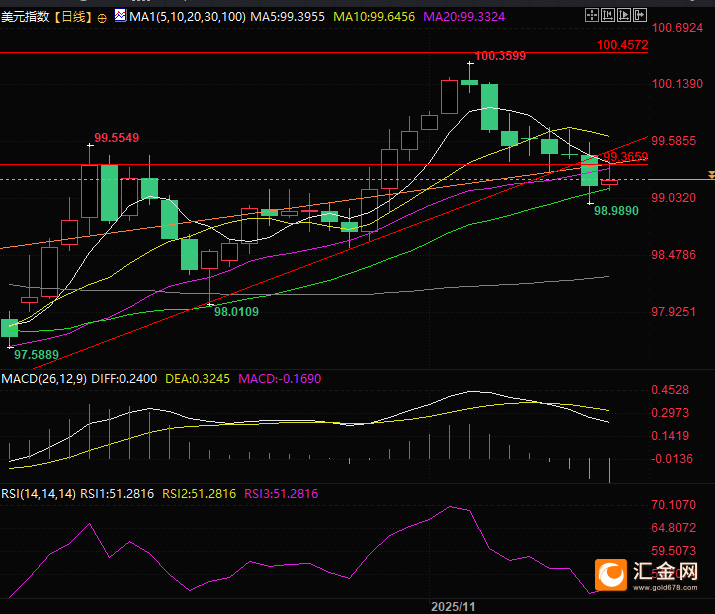Select the MA10:99.6456 value
Screen dimensions: 715x614
374,17
